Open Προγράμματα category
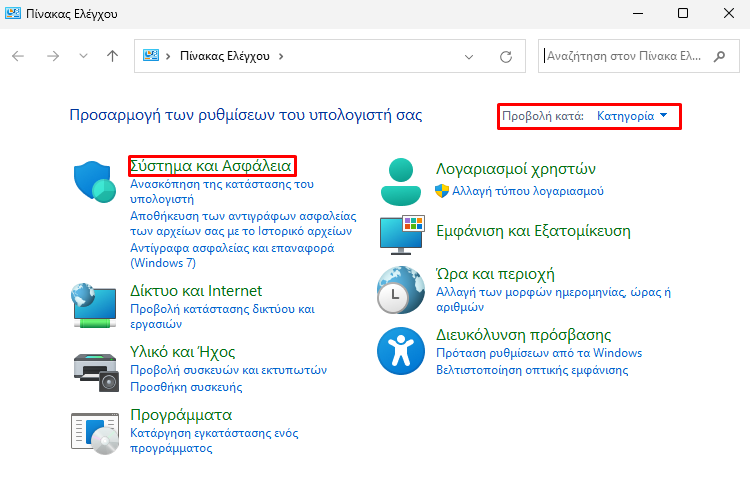This screenshot has height=488, width=750. (181, 415)
